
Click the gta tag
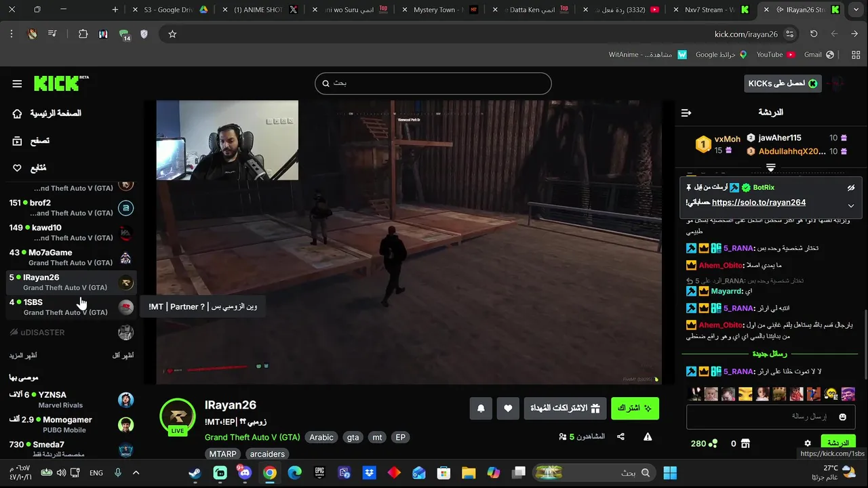(353, 437)
